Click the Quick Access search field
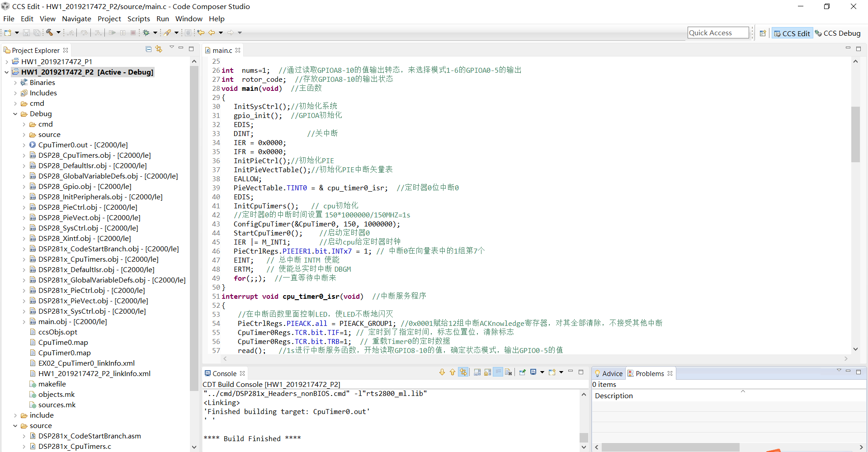 click(718, 33)
